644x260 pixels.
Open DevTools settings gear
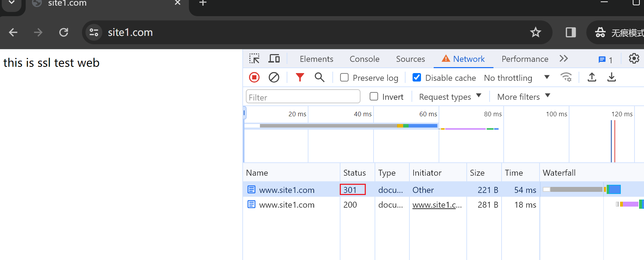tap(634, 59)
